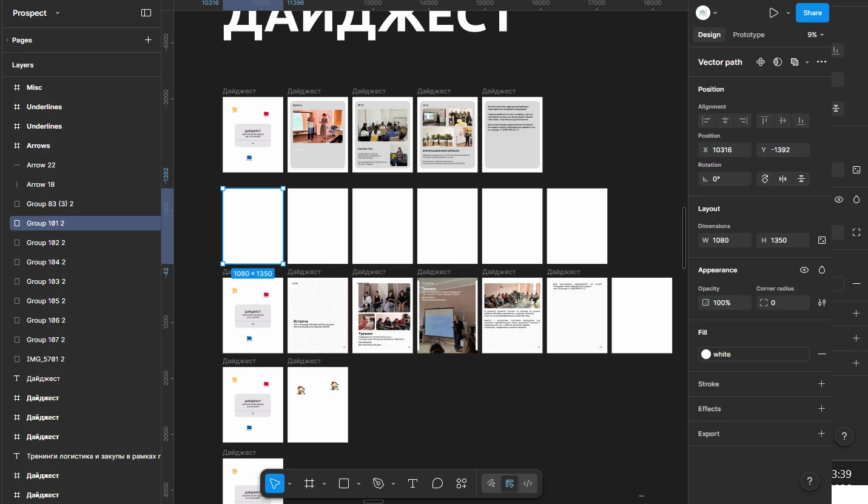Select the Arrow 22 layer
This screenshot has height=504, width=868.
tap(85, 165)
